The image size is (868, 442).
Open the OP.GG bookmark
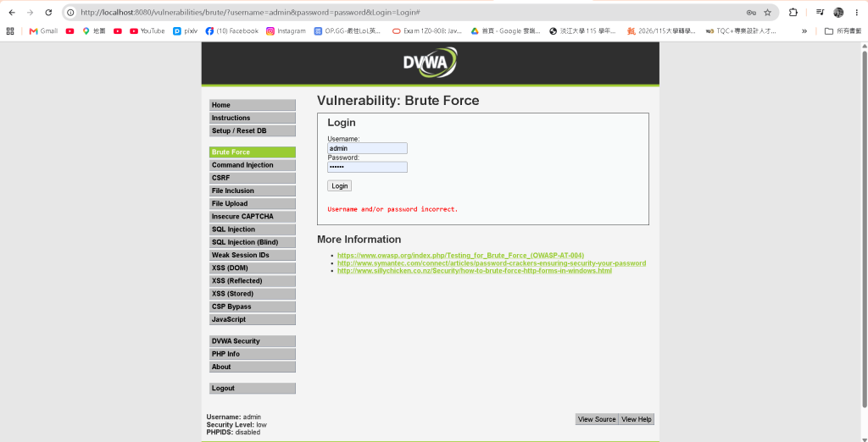[x=348, y=31]
